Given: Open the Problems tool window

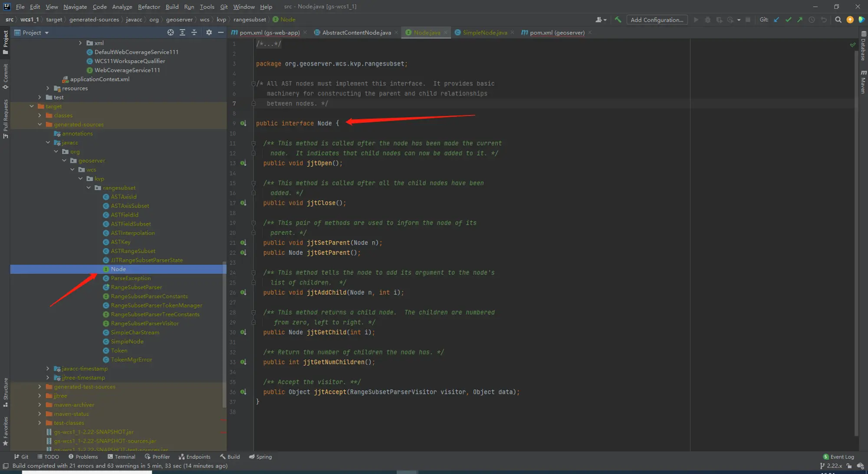Looking at the screenshot, I should click(83, 457).
